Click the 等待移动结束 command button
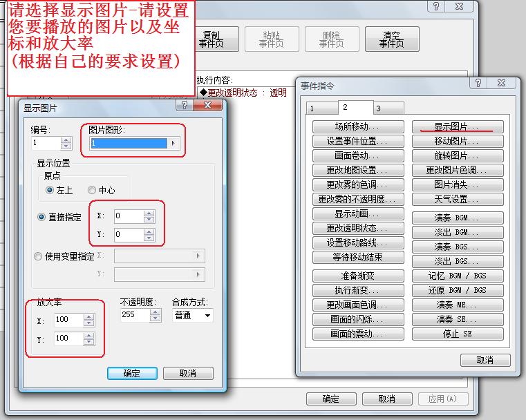This screenshot has height=420, width=526. [358, 257]
